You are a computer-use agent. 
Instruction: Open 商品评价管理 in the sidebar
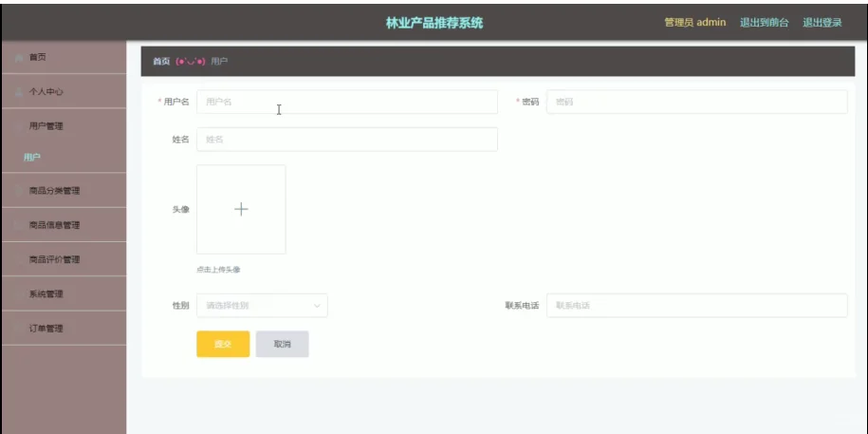tap(64, 259)
